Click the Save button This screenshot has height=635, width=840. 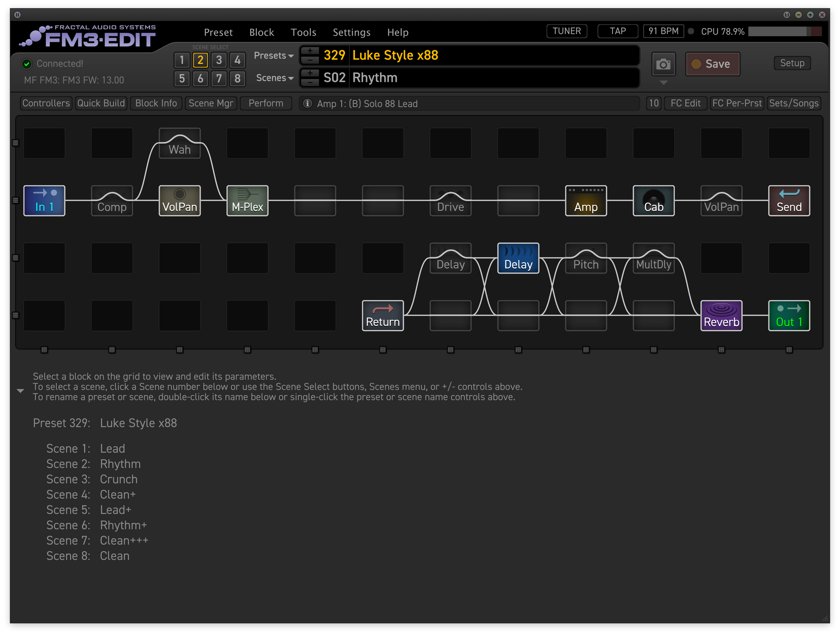pos(713,64)
